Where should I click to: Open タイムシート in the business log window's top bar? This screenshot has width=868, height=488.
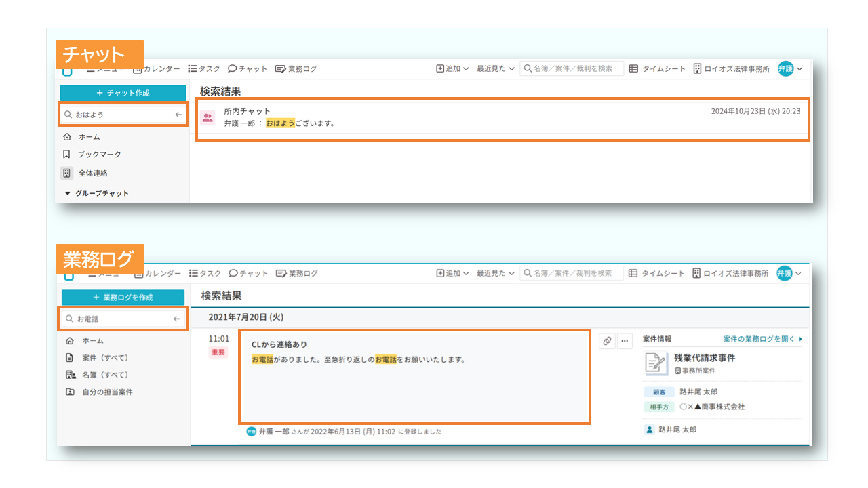(657, 273)
